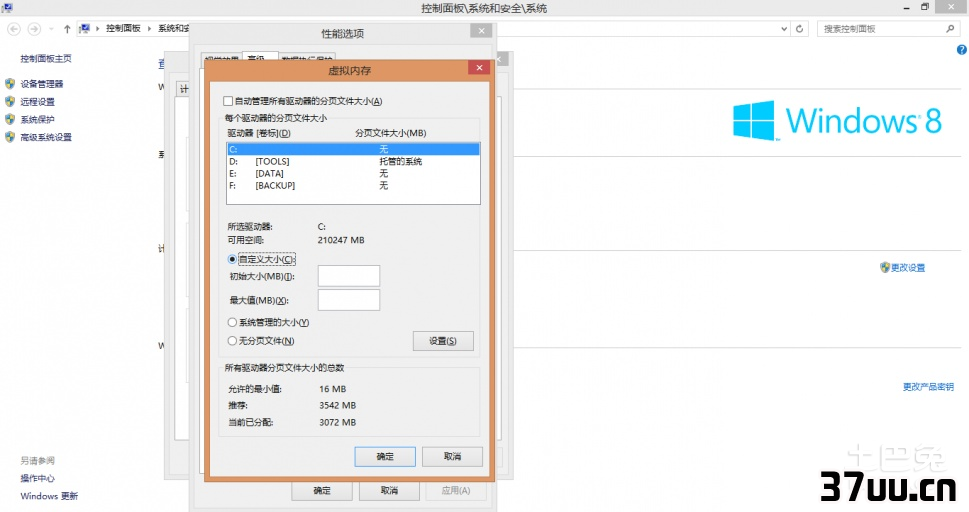Click the refresh icon next to address bar
This screenshot has width=969, height=512.
click(800, 28)
